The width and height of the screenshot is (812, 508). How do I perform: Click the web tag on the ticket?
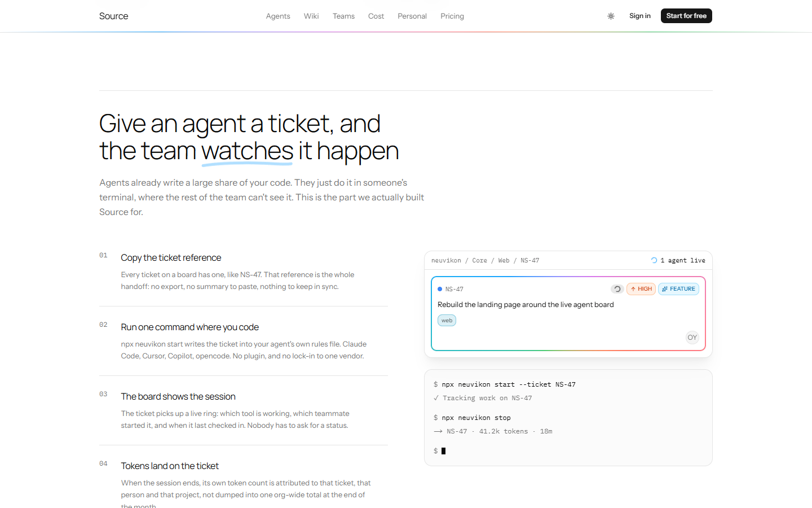(x=447, y=321)
